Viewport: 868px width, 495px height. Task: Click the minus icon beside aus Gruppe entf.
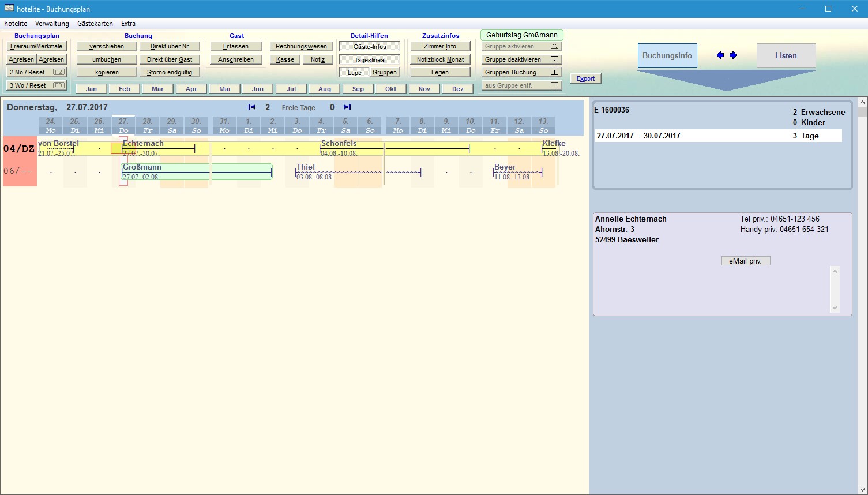554,85
